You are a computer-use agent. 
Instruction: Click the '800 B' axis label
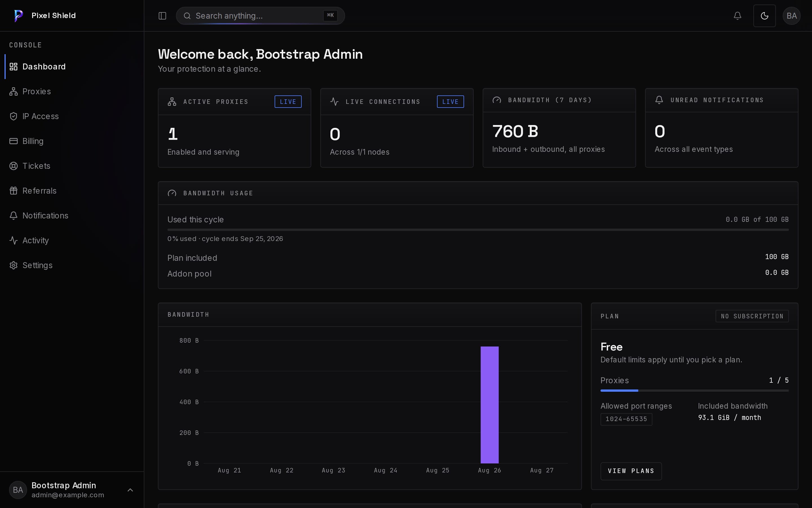click(189, 340)
